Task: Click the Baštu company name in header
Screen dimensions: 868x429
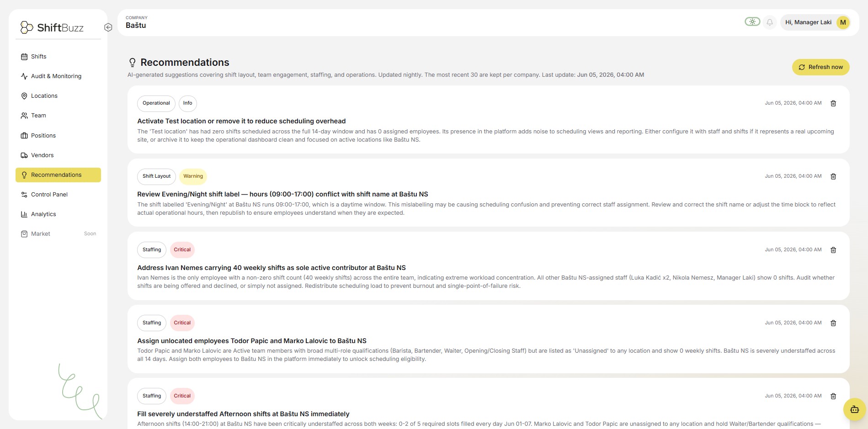Action: click(x=136, y=26)
